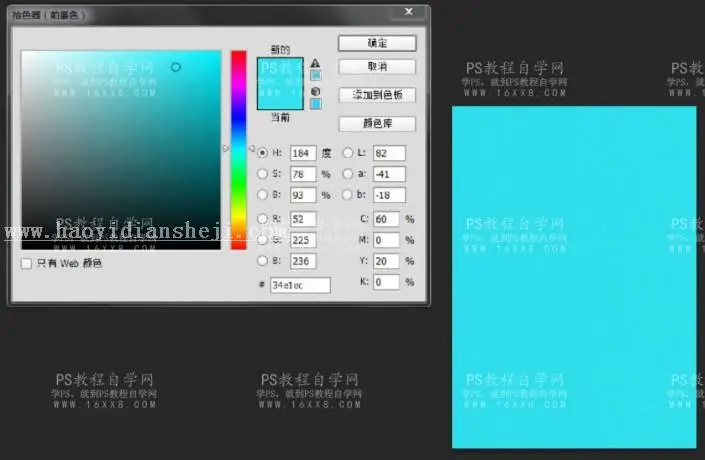
Task: Select the S saturation radio button
Action: click(262, 174)
